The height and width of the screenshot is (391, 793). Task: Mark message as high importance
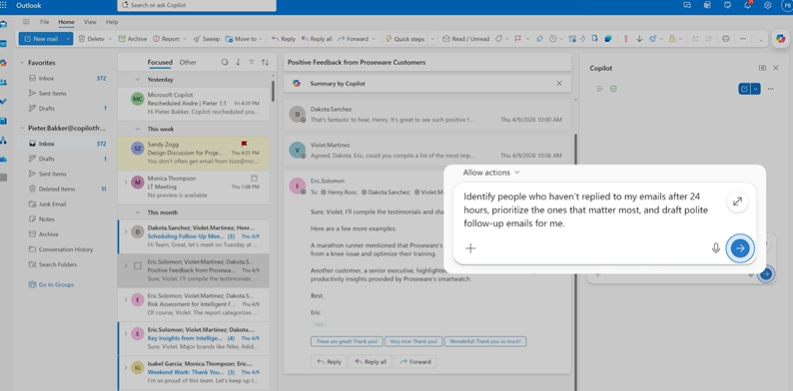click(x=626, y=39)
